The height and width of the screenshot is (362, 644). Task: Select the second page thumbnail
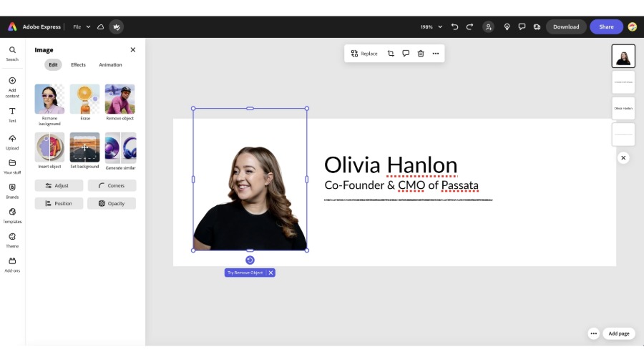(x=623, y=82)
